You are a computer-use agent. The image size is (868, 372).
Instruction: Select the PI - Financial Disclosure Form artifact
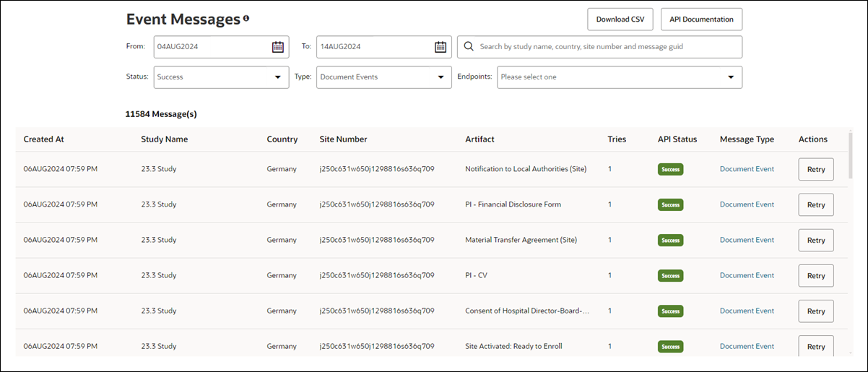click(x=513, y=204)
